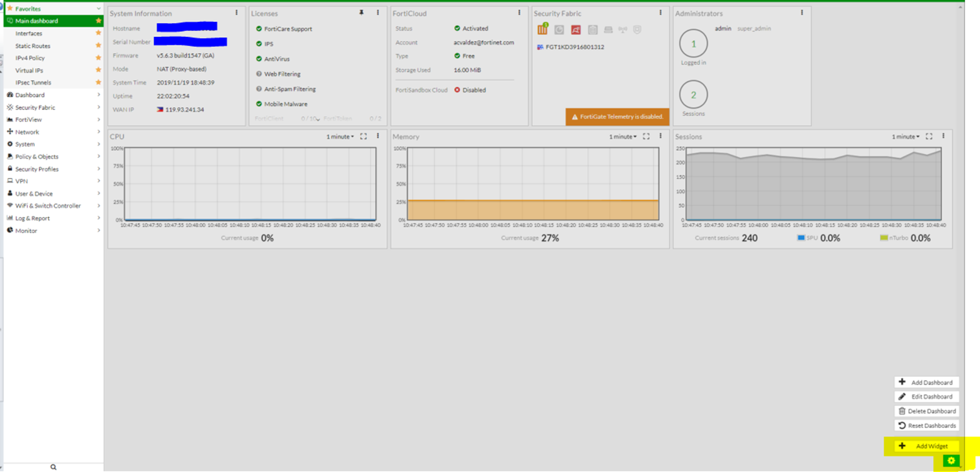The image size is (980, 472).
Task: Open CPU widget 1 minute dropdown
Action: point(340,137)
